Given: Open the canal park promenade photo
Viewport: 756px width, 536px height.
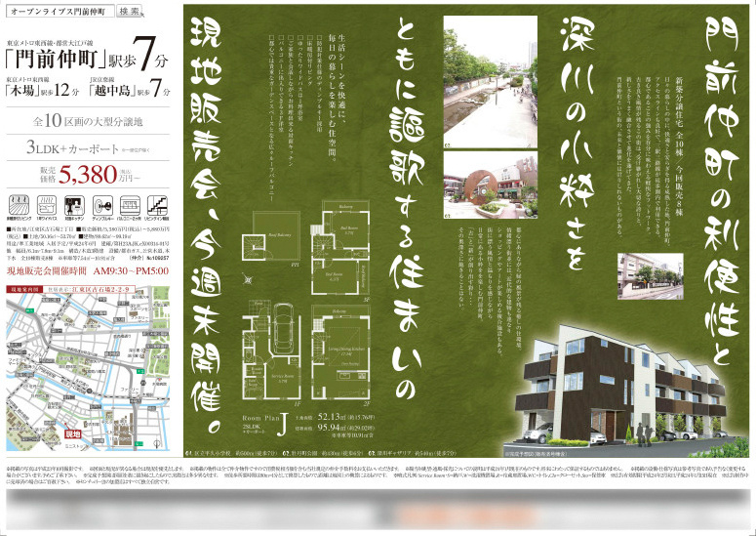Looking at the screenshot, I should point(491,82).
